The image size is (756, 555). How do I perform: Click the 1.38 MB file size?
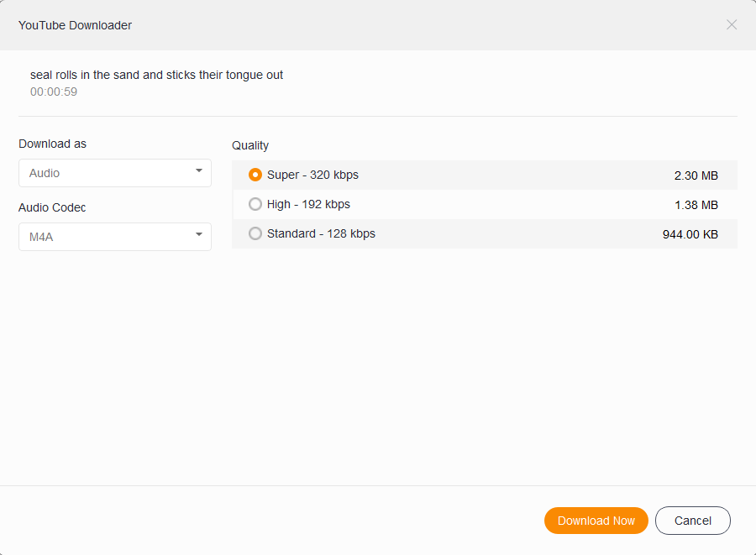(696, 205)
